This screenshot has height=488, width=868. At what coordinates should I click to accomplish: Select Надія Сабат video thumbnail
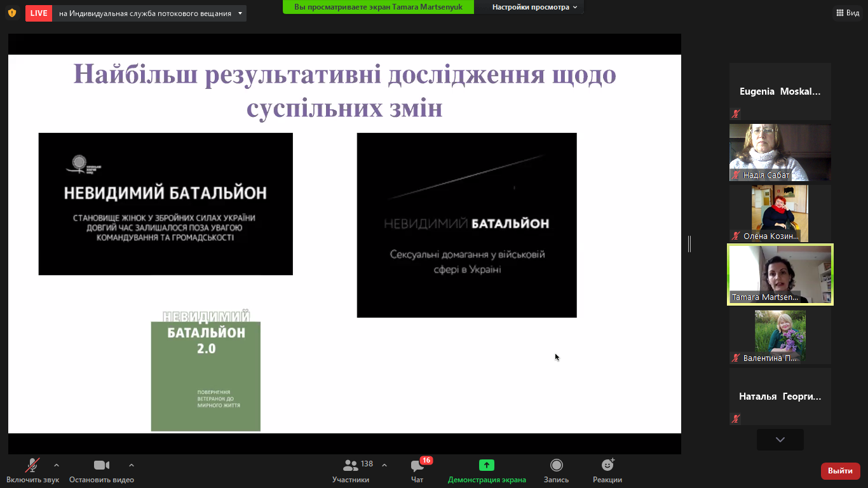point(780,152)
